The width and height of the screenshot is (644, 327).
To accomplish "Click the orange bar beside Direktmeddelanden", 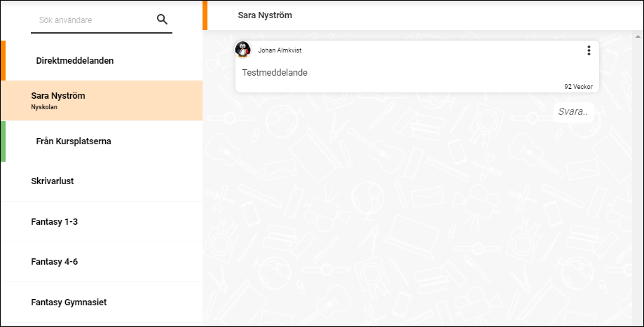I will click(x=3, y=60).
